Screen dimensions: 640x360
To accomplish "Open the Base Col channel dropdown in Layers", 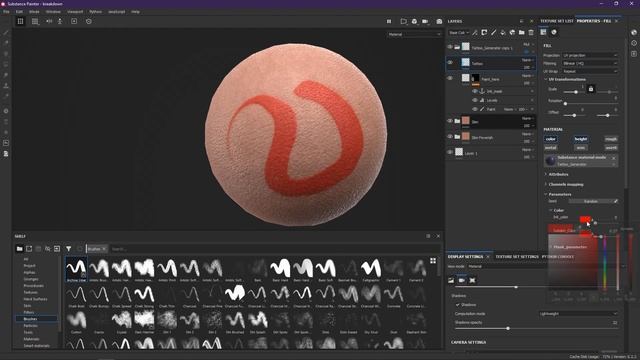I will pyautogui.click(x=459, y=33).
